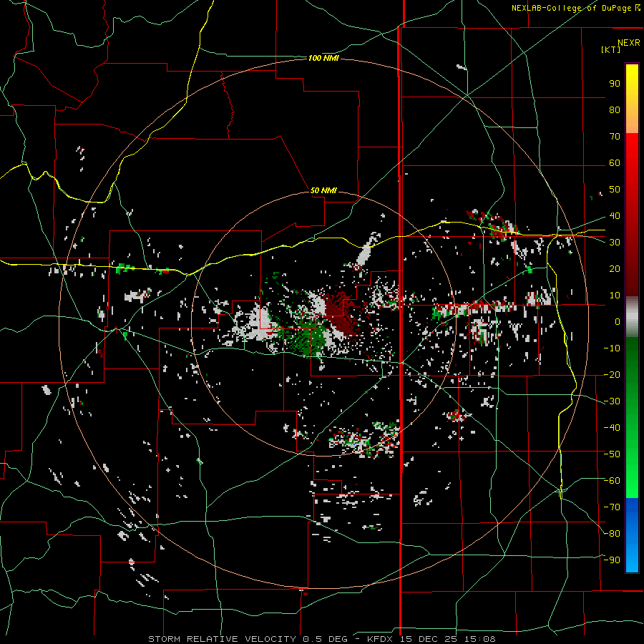The height and width of the screenshot is (644, 644).
Task: Select the "-80" value on the velocity scale
Action: (612, 534)
